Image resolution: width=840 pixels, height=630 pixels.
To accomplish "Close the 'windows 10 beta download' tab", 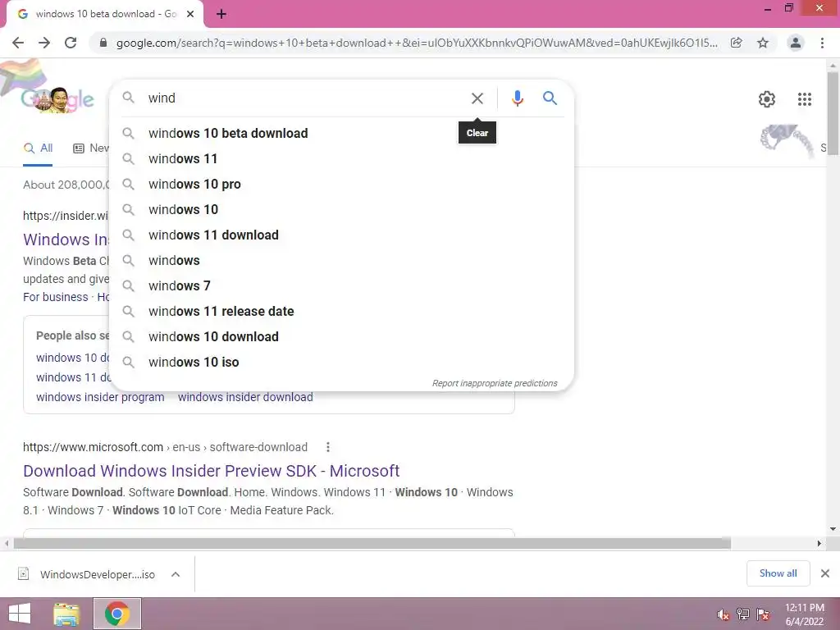I will point(190,14).
